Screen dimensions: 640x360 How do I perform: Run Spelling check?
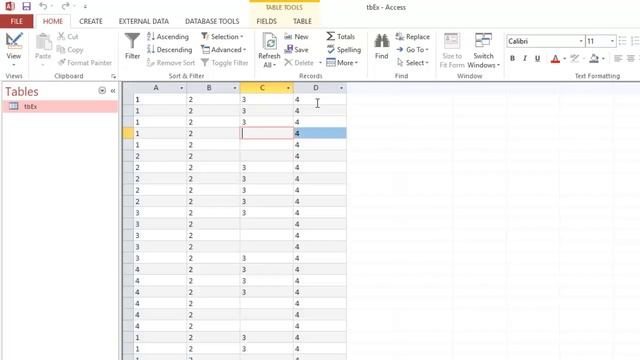344,49
